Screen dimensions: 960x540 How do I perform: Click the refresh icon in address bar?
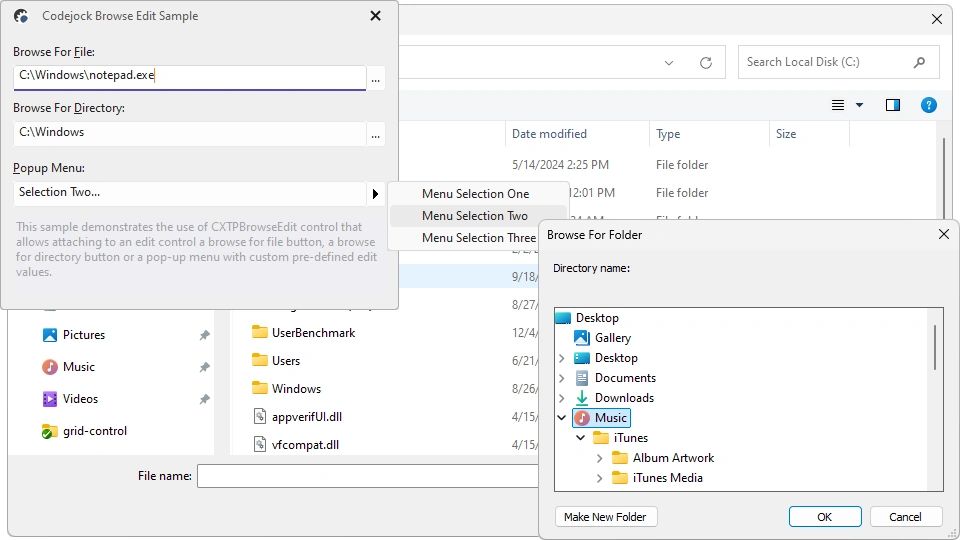pyautogui.click(x=706, y=62)
